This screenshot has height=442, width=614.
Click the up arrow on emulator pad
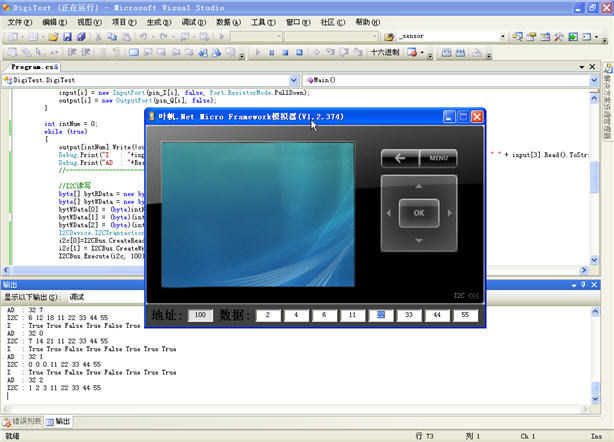419,186
